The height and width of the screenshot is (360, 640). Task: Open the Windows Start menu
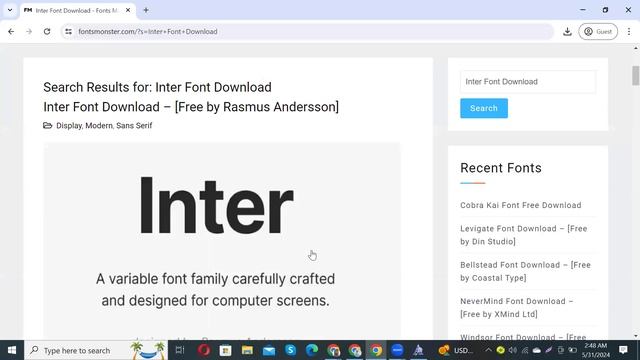(x=12, y=350)
